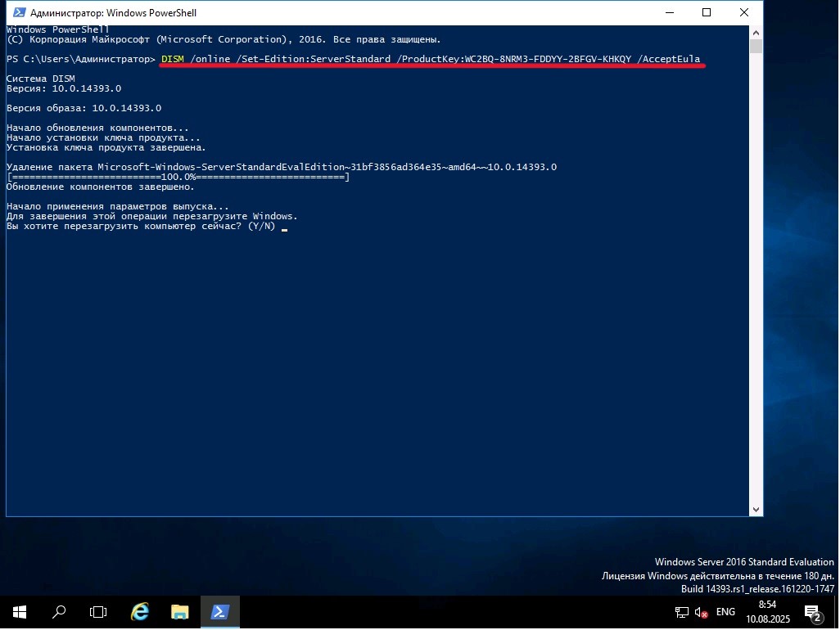Screen dimensions: 840x630
Task: Switch input language via ENG indicator
Action: 725,612
